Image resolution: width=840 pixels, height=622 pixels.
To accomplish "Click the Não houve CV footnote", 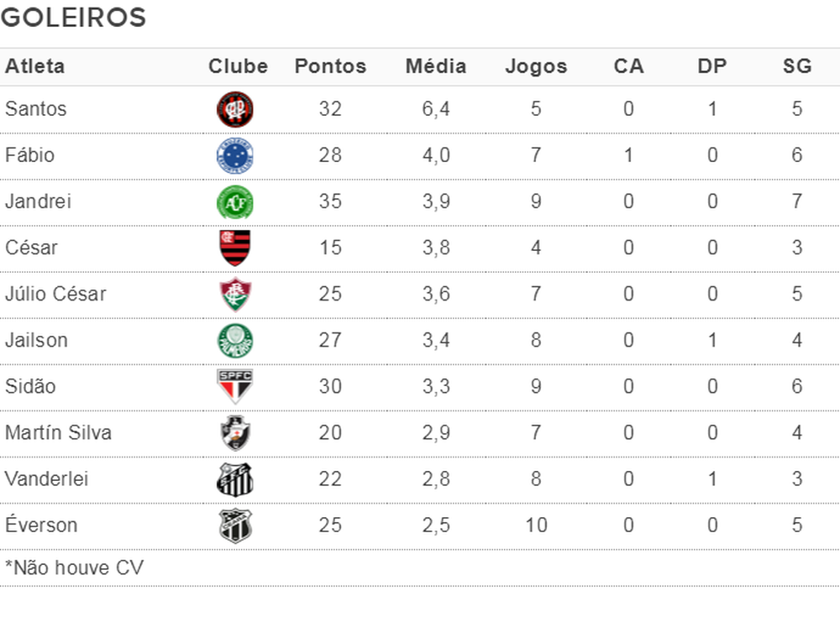I will click(74, 568).
